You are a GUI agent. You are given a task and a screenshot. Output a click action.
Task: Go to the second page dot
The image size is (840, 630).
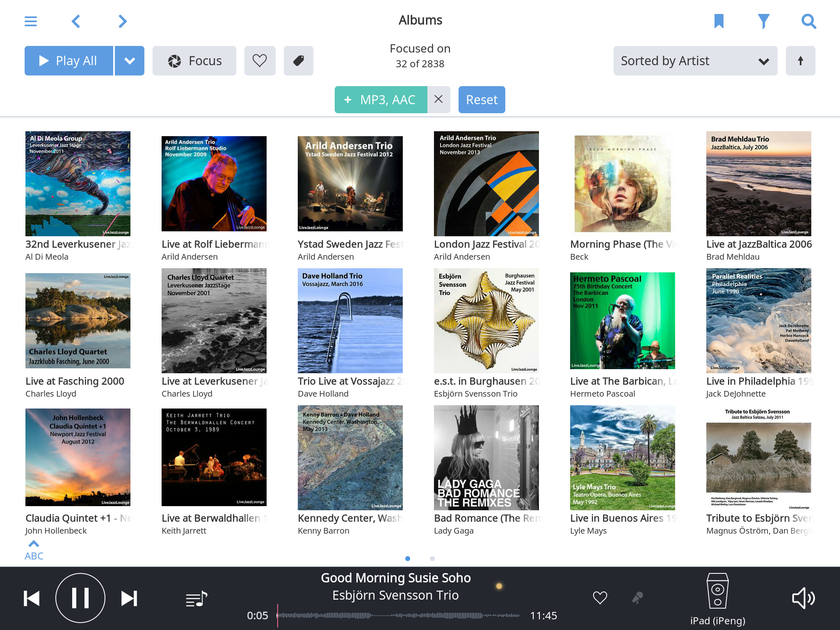[432, 558]
